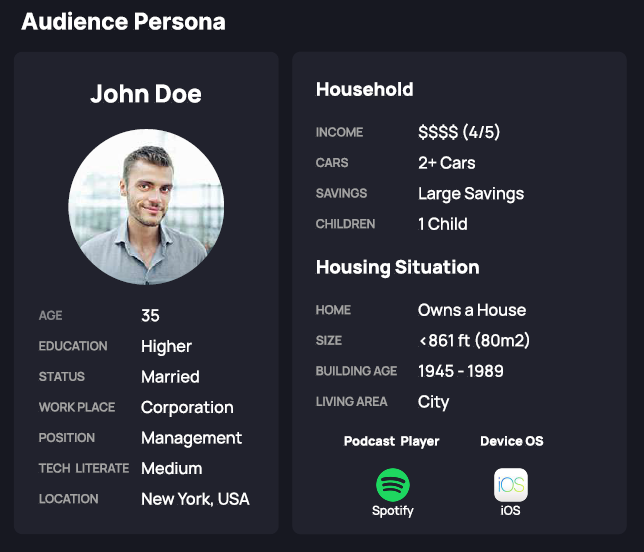Select the Large Savings value
This screenshot has width=644, height=552.
click(471, 194)
